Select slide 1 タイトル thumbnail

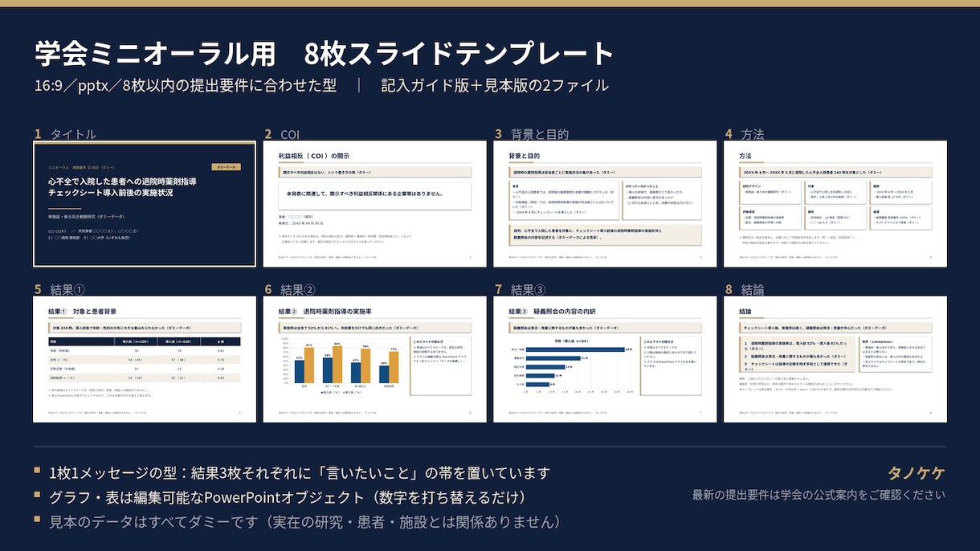[145, 204]
